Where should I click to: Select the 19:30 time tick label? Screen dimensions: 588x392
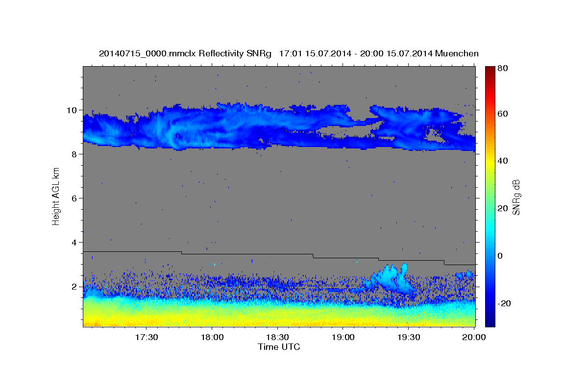(x=409, y=338)
